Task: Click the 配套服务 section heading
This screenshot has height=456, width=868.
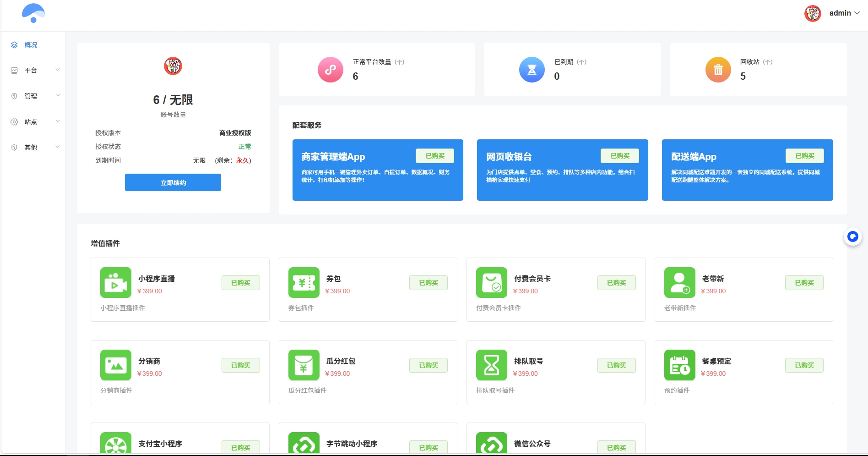Action: (x=307, y=125)
